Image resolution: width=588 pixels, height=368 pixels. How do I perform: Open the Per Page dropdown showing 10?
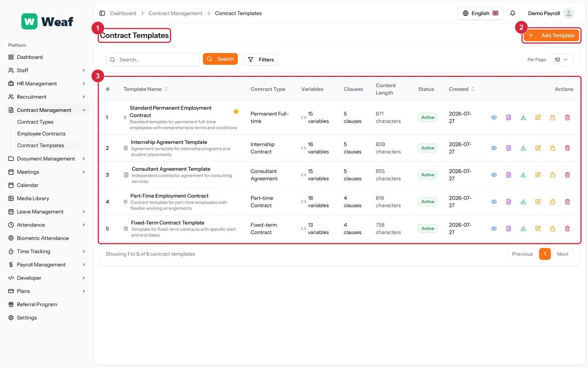click(x=561, y=60)
